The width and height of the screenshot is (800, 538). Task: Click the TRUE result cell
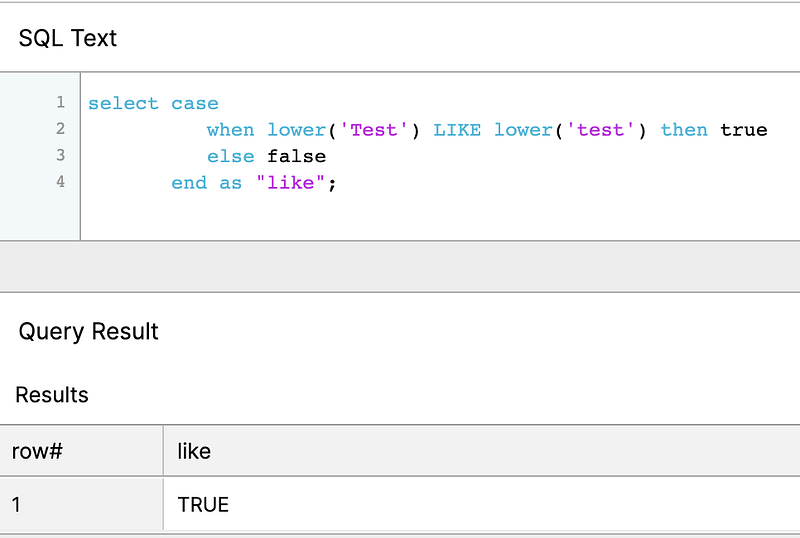pyautogui.click(x=482, y=505)
